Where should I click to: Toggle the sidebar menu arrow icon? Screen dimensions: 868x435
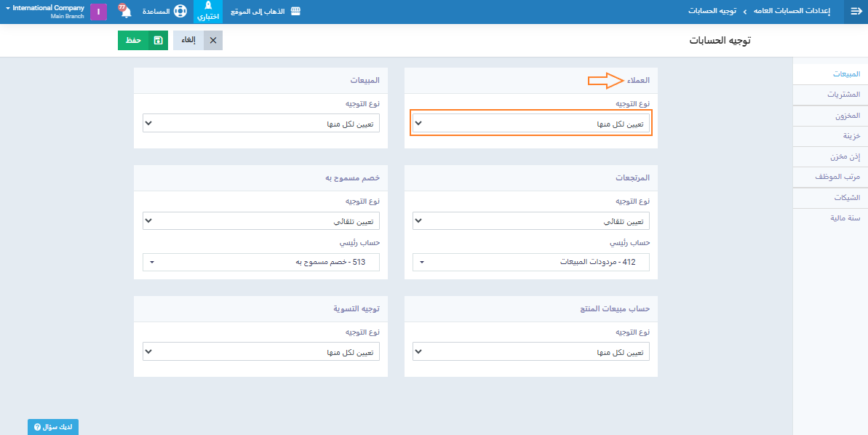click(x=856, y=12)
